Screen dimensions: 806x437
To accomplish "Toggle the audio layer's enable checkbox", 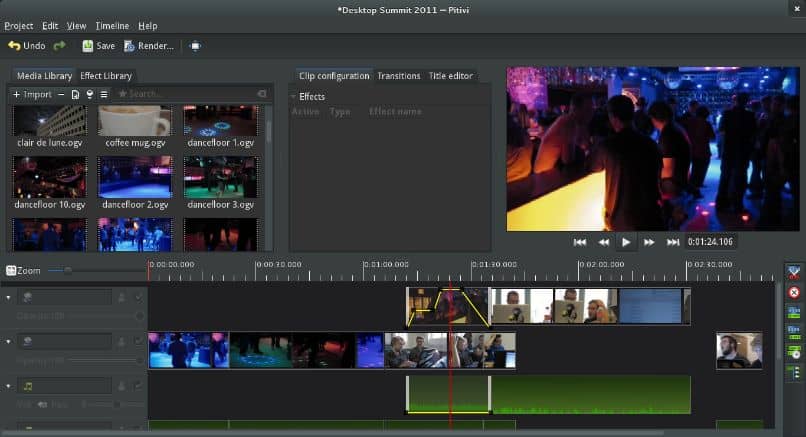I will tap(138, 385).
